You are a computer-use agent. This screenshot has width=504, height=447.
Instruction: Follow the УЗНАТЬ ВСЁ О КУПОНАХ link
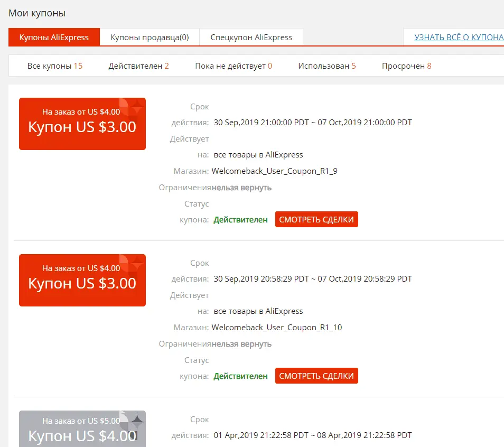[x=459, y=38]
